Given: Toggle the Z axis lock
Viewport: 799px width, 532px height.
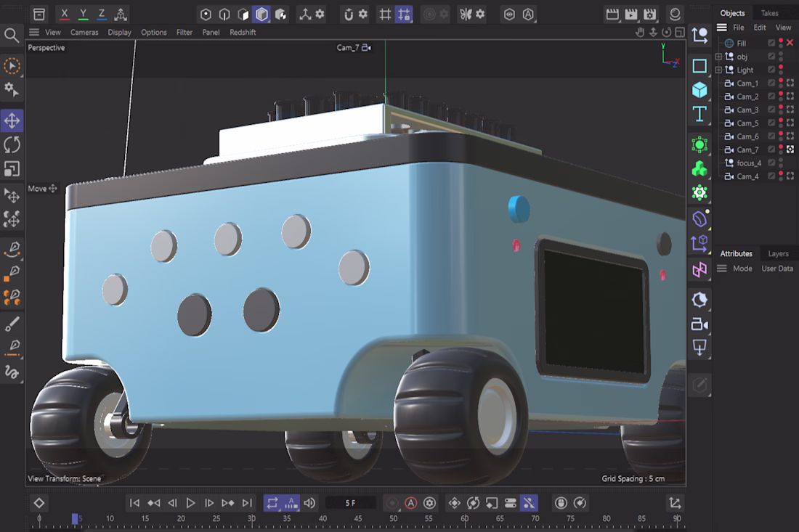Looking at the screenshot, I should [102, 15].
